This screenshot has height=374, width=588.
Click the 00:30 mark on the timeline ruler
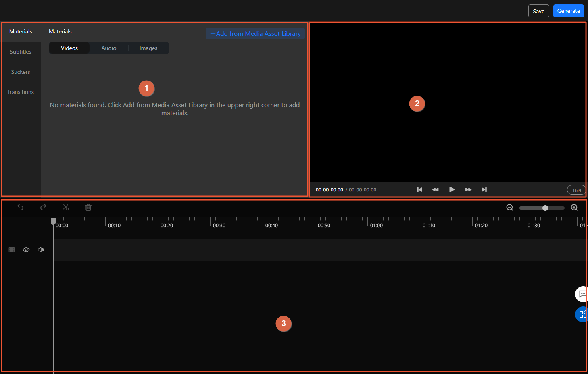(219, 226)
